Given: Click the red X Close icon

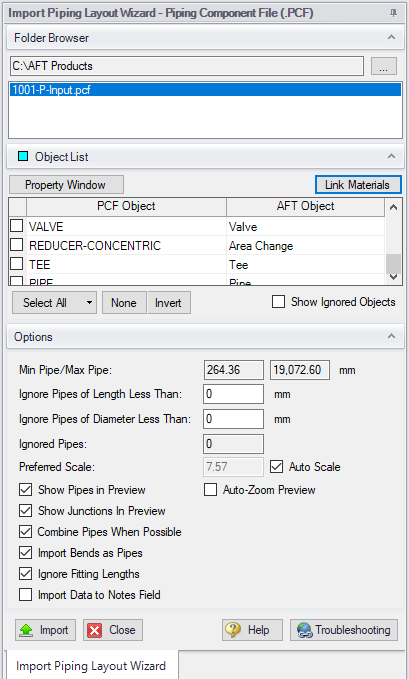Looking at the screenshot, I should point(94,630).
